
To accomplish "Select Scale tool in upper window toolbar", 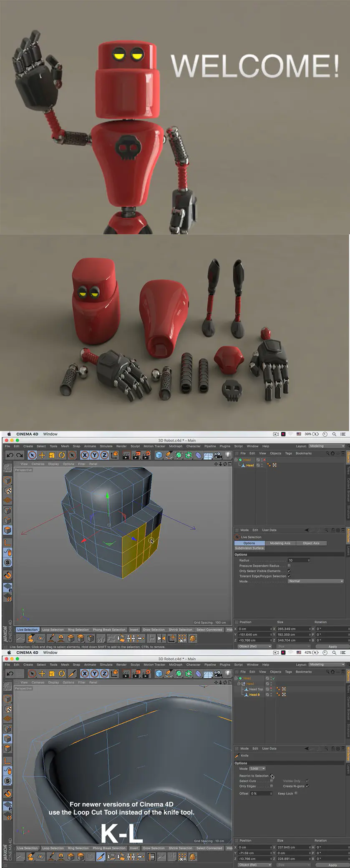I will tap(52, 455).
